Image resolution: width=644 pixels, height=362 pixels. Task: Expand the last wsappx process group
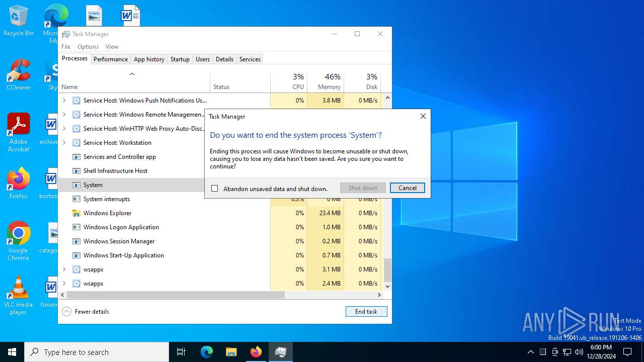click(64, 284)
